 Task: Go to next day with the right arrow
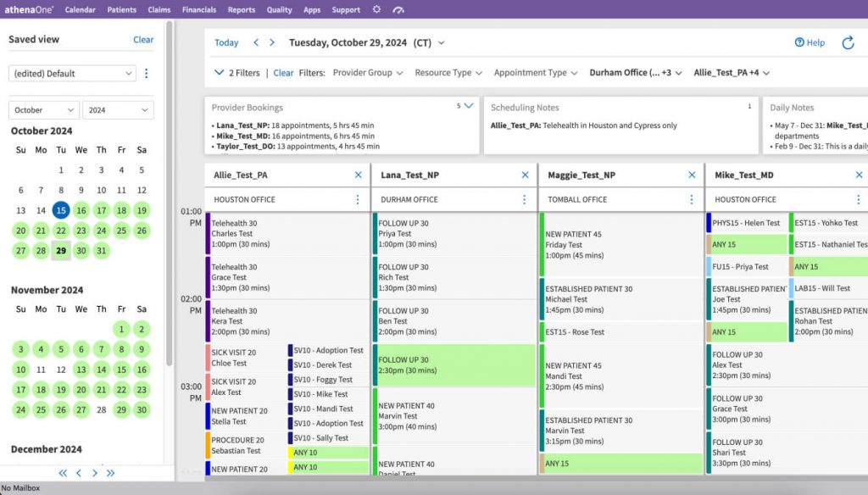271,42
